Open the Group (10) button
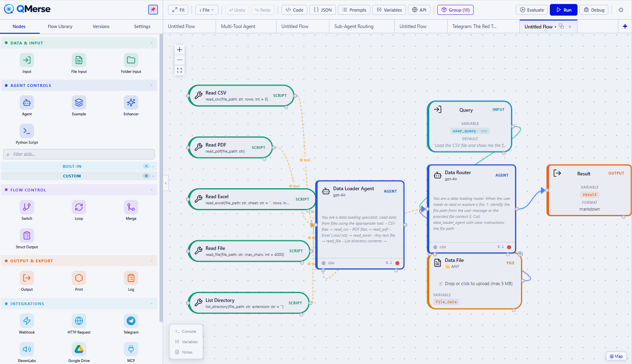 coord(455,10)
